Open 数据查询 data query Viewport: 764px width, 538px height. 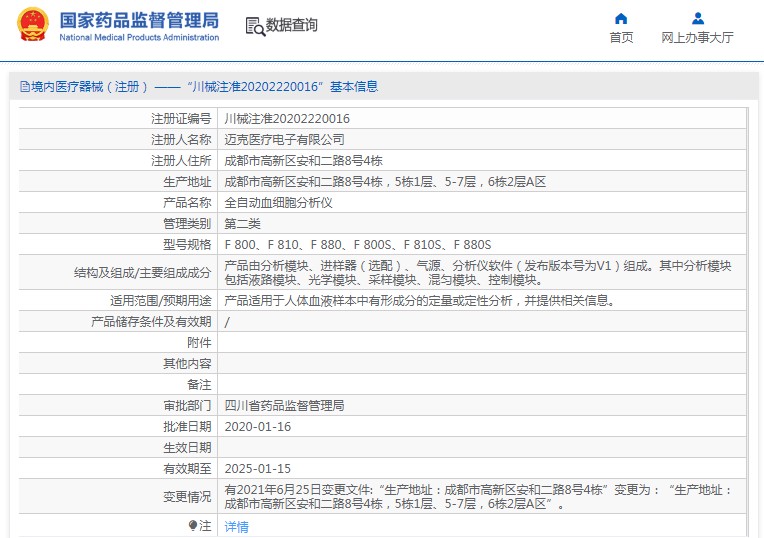[x=291, y=25]
